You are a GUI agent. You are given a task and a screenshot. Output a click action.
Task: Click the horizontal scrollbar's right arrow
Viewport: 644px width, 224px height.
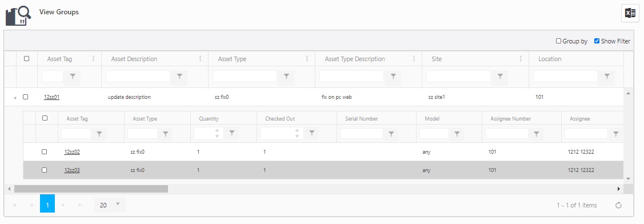tap(618, 189)
